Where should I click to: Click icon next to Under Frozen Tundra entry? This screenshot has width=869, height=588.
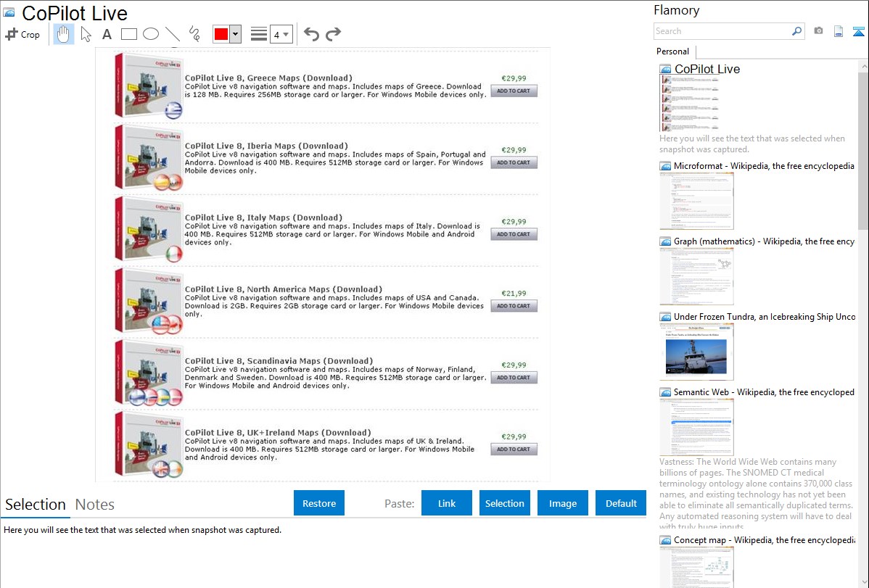pyautogui.click(x=665, y=317)
